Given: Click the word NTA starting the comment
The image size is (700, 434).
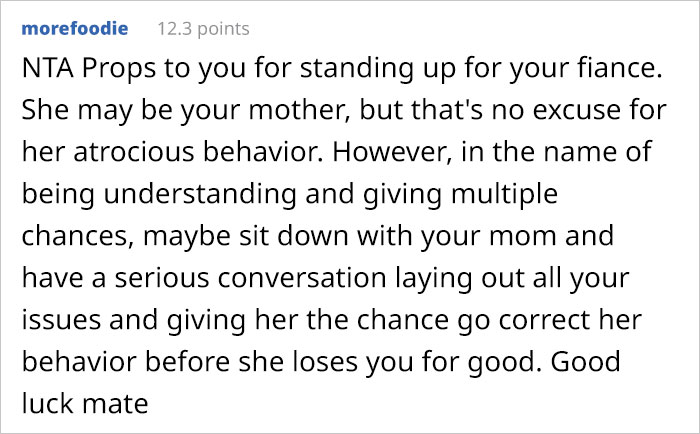Looking at the screenshot, I should [x=48, y=68].
